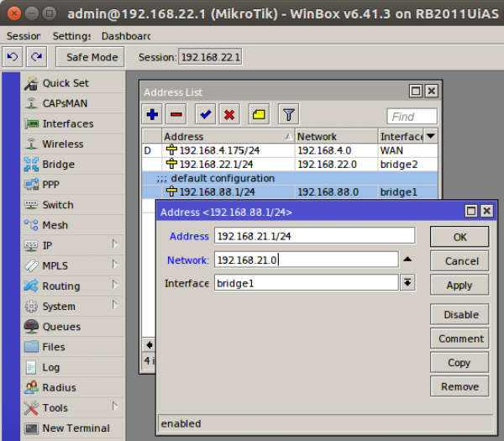Sort by the Network column header

(336, 136)
